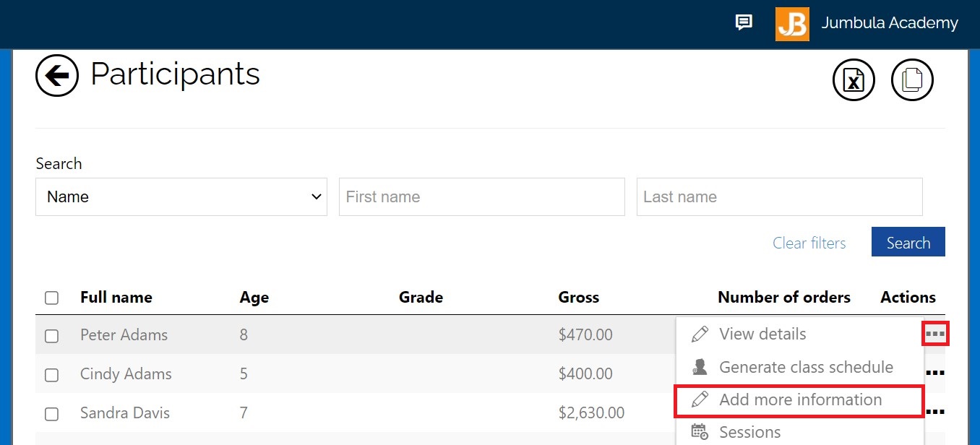Export participants to Excel icon
Image resolution: width=980 pixels, height=445 pixels.
(854, 80)
